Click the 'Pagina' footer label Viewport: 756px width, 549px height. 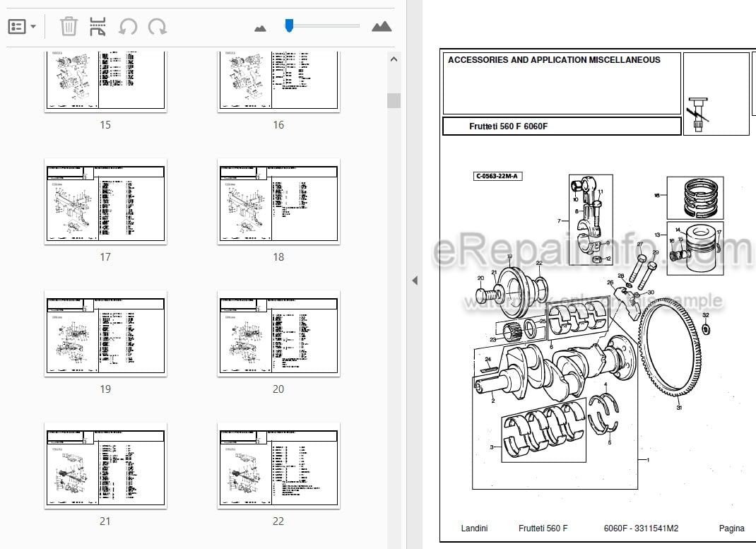[x=731, y=529]
